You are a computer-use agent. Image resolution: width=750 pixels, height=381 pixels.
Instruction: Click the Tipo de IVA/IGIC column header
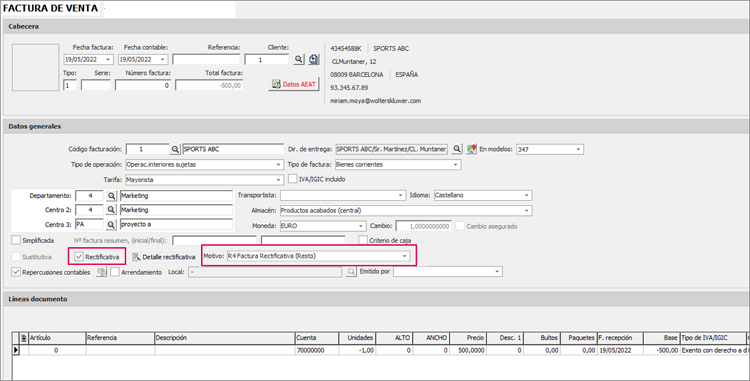pyautogui.click(x=712, y=338)
